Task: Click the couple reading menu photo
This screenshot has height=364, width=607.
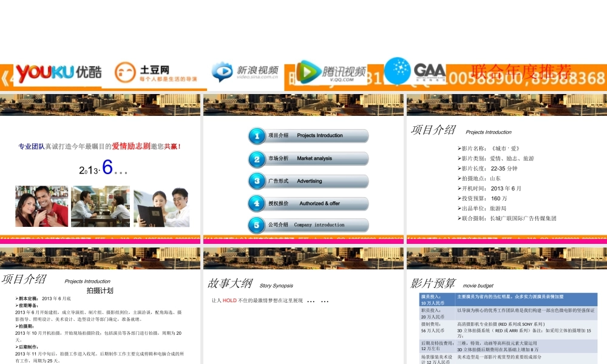Action: click(161, 207)
